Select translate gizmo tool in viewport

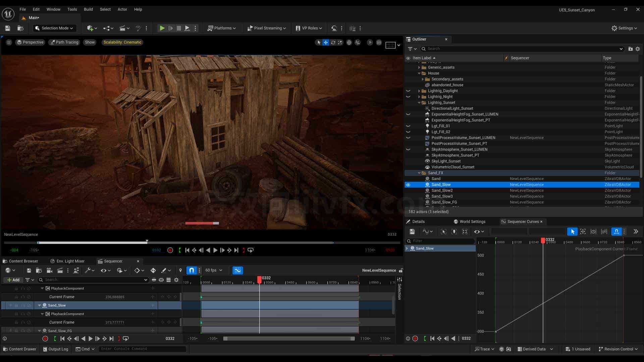coord(326,43)
